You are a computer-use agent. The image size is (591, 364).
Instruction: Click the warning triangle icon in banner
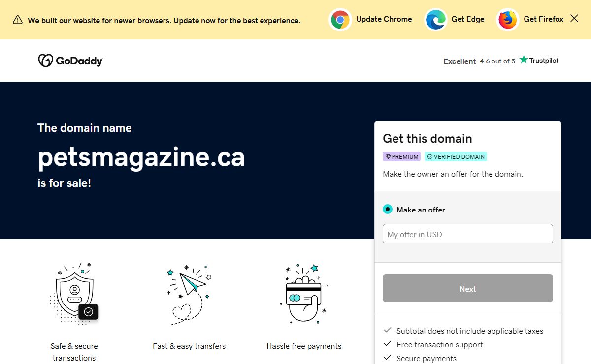tap(18, 20)
